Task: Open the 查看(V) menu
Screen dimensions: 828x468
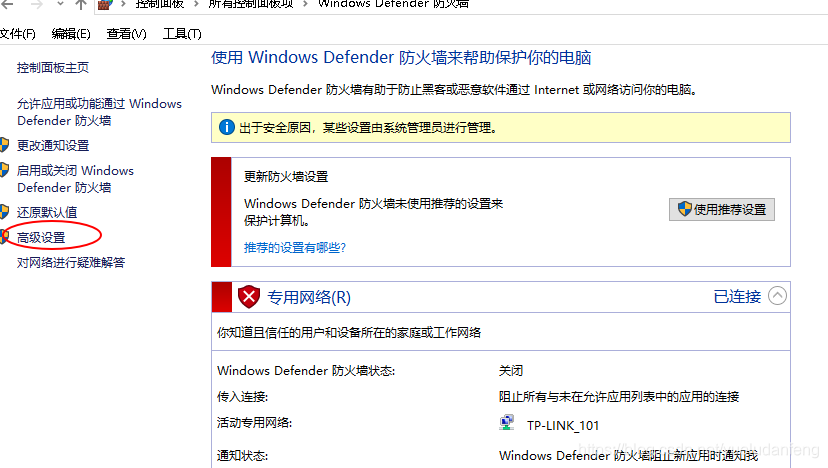Action: (126, 34)
